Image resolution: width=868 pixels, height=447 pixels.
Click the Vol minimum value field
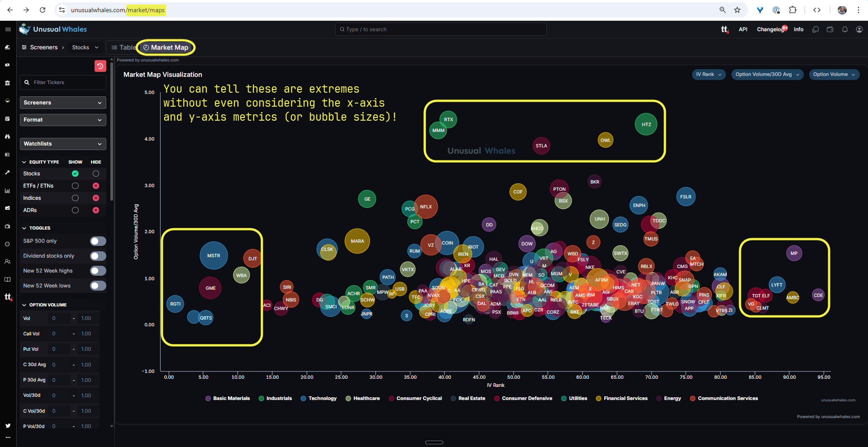tap(59, 318)
